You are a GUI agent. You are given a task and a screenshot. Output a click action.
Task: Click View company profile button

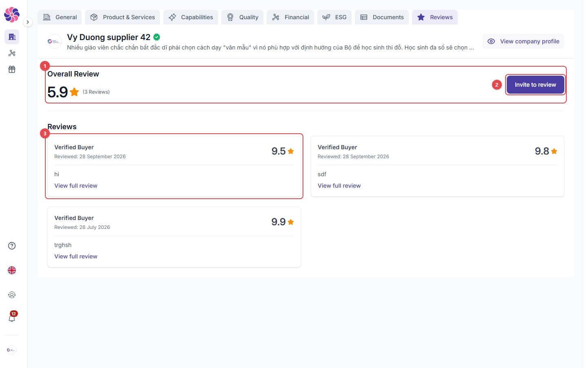[523, 41]
